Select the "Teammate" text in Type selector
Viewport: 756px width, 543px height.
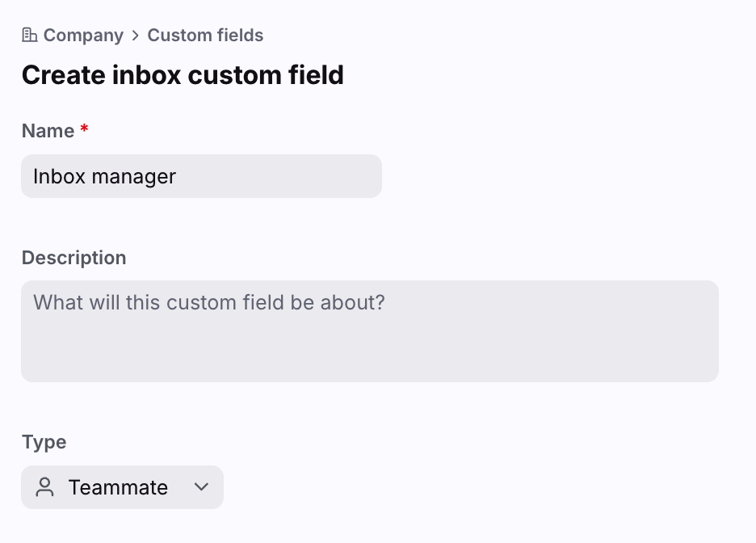(118, 487)
